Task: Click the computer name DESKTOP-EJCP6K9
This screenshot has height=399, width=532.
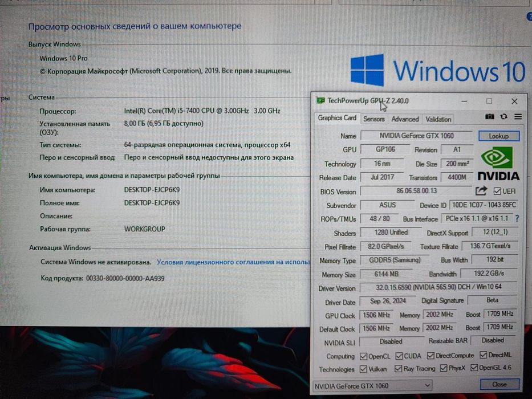Action: [x=152, y=190]
